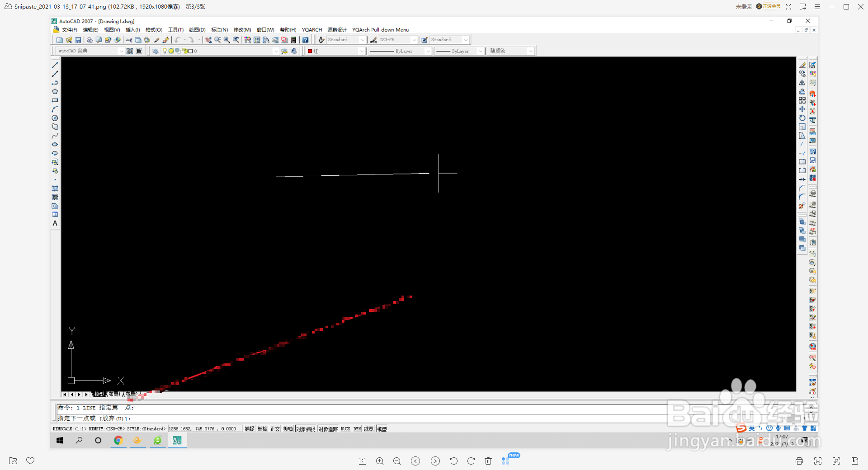Select the Ellipse tool
Image resolution: width=868 pixels, height=470 pixels.
point(55,145)
